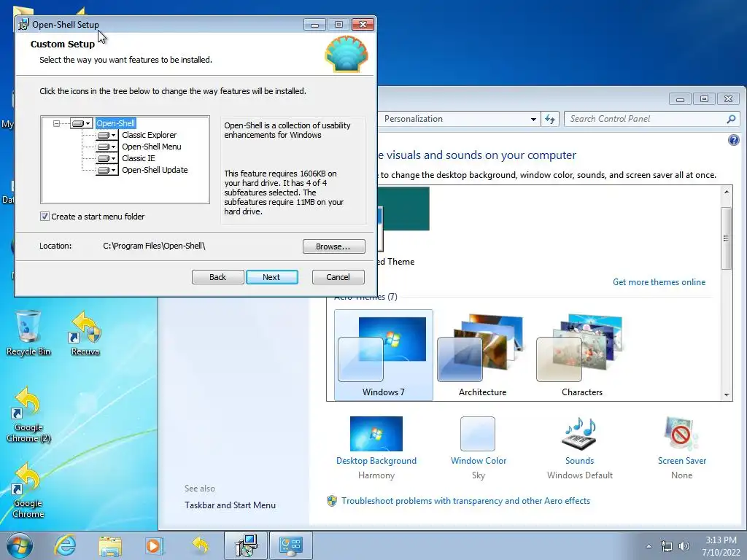Screen dimensions: 747x560
Task: Click the Screen Saver link text
Action: (682, 461)
